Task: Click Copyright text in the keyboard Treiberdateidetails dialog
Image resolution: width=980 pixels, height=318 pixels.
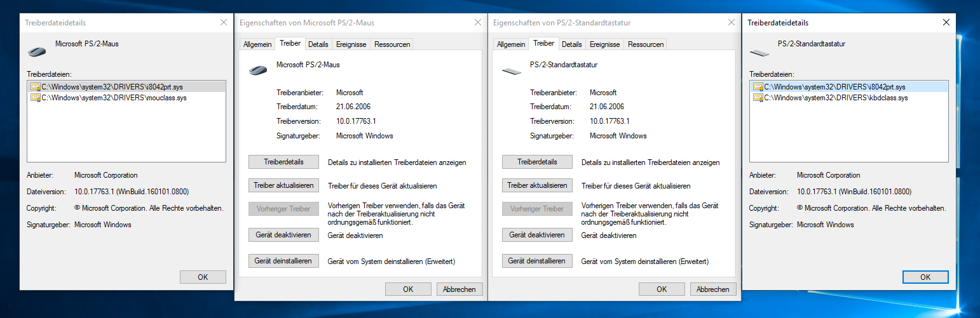Action: (x=871, y=208)
